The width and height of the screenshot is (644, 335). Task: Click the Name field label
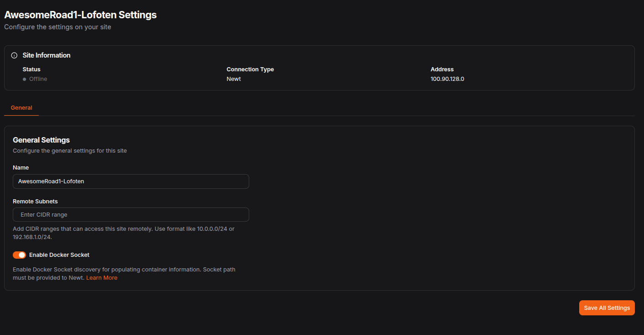point(21,168)
